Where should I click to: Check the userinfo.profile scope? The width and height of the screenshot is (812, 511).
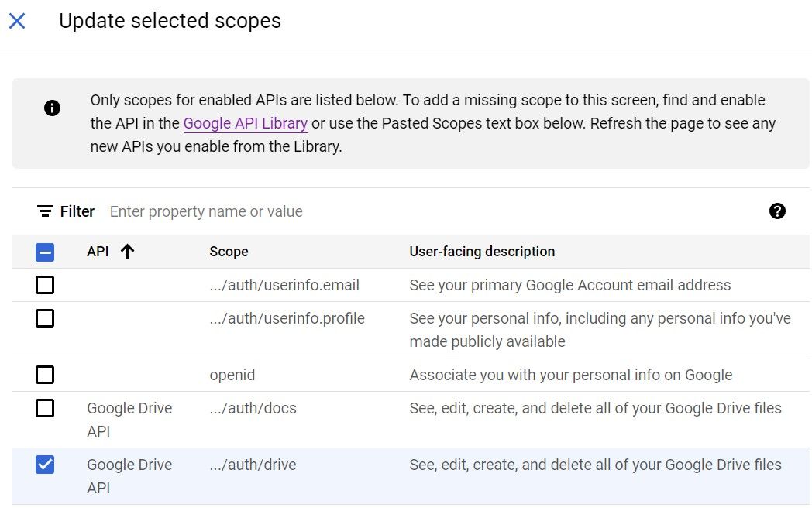45,318
